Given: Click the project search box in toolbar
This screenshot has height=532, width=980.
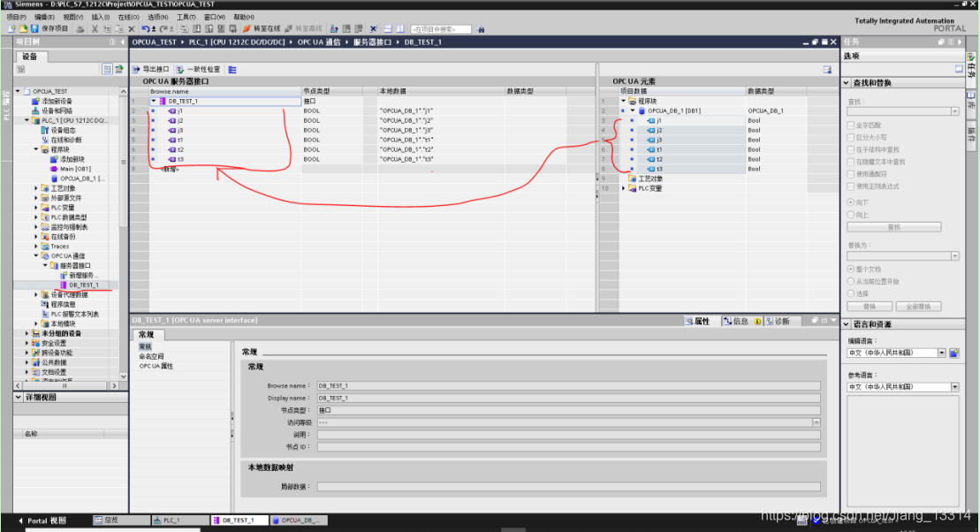Looking at the screenshot, I should click(441, 29).
